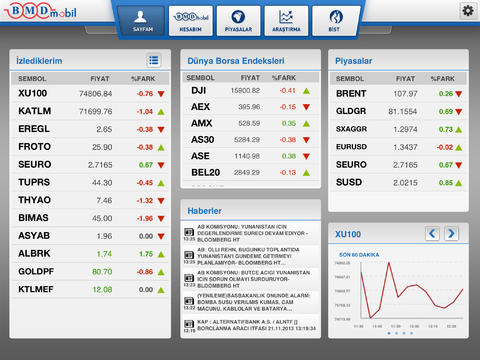
Task: Select the THYAO stock row
Action: (x=90, y=200)
